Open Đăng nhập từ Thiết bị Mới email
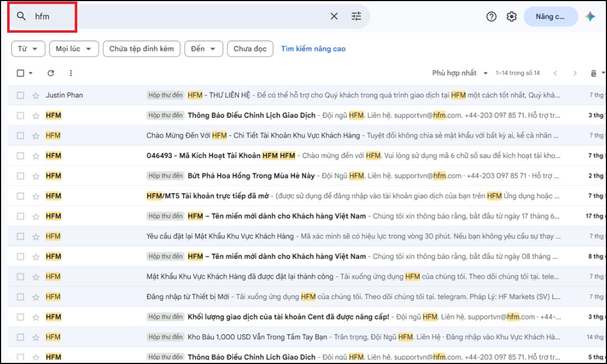The width and height of the screenshot is (607, 364). [x=306, y=297]
